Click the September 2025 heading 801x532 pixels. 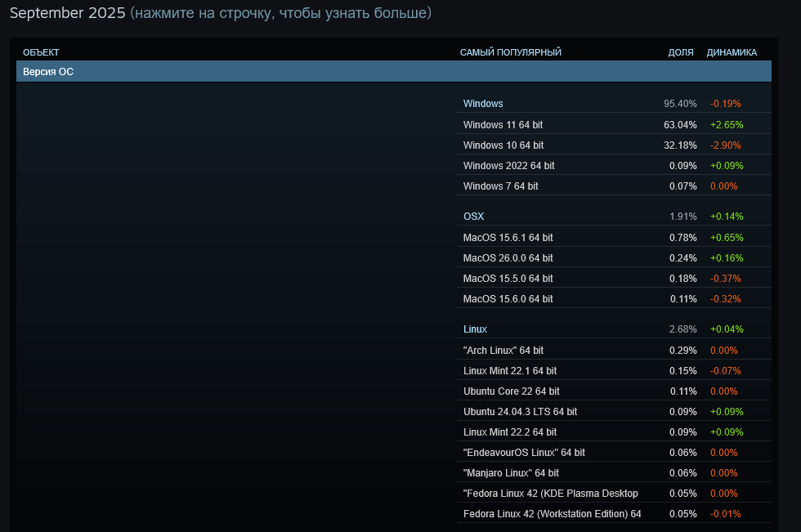(x=67, y=13)
